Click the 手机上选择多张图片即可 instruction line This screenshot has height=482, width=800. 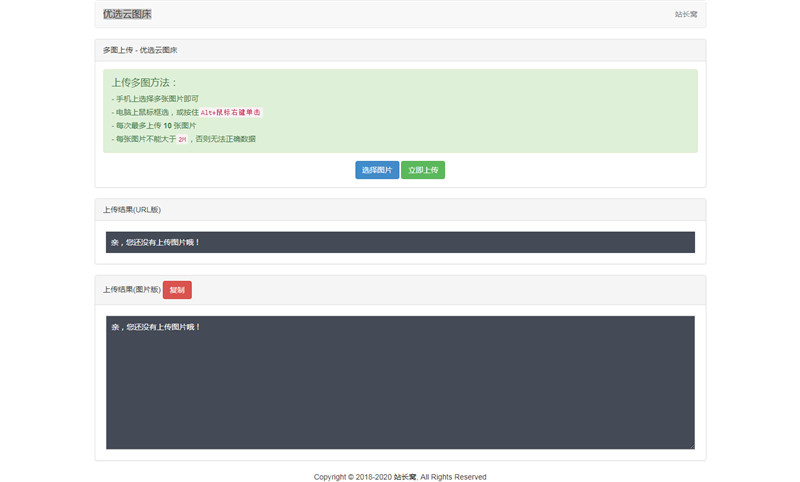(156, 99)
